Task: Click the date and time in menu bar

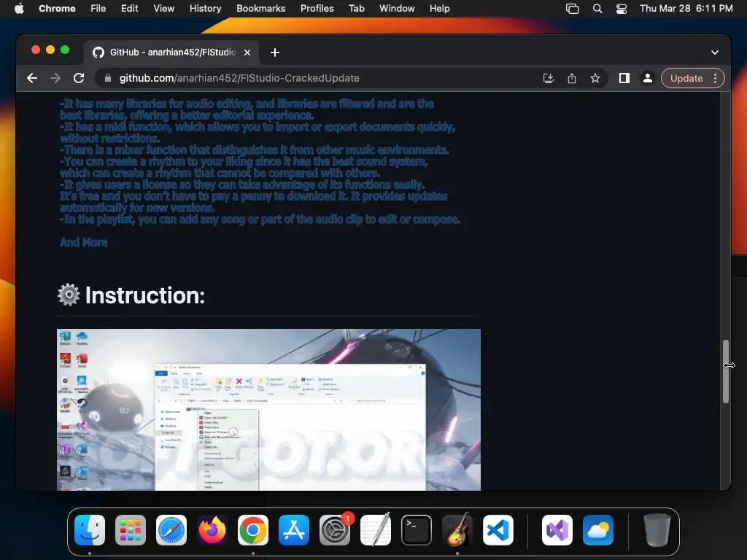Action: [x=686, y=9]
